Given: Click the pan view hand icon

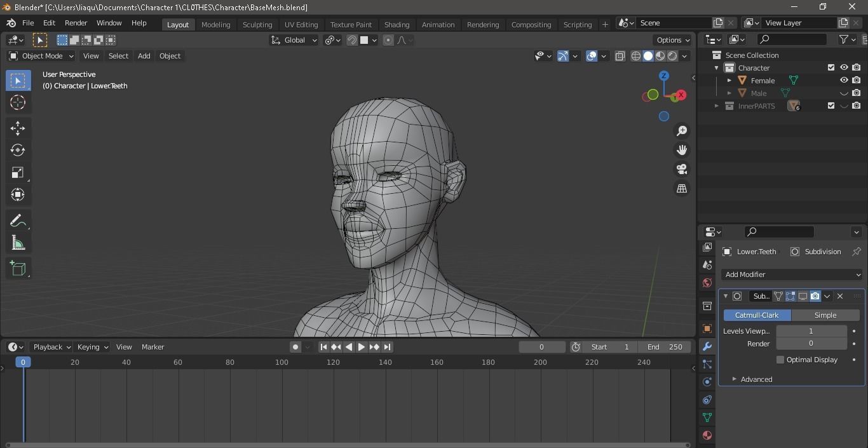Looking at the screenshot, I should (682, 150).
